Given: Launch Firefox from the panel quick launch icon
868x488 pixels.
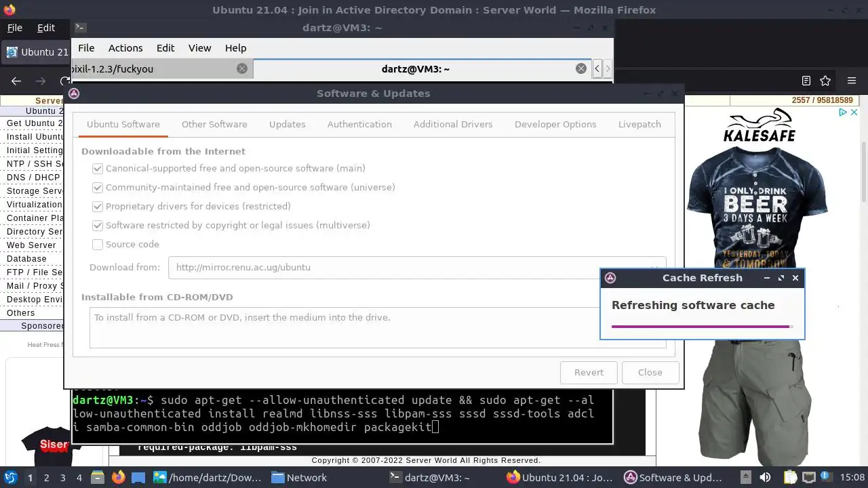Looking at the screenshot, I should point(118,477).
